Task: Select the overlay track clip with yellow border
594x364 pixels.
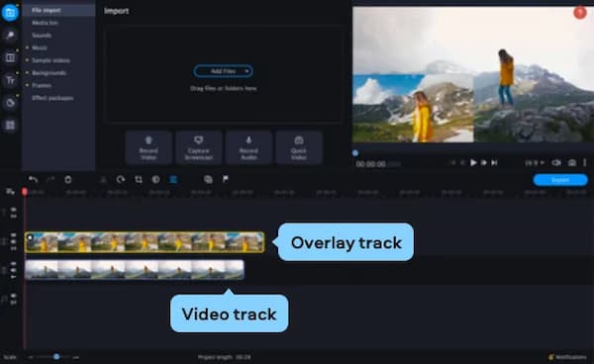Action: [x=145, y=242]
